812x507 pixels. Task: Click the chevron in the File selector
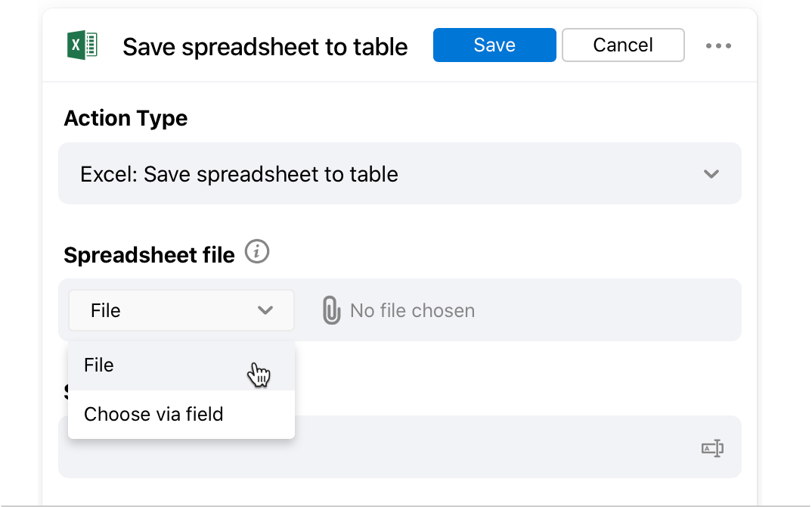(x=265, y=310)
